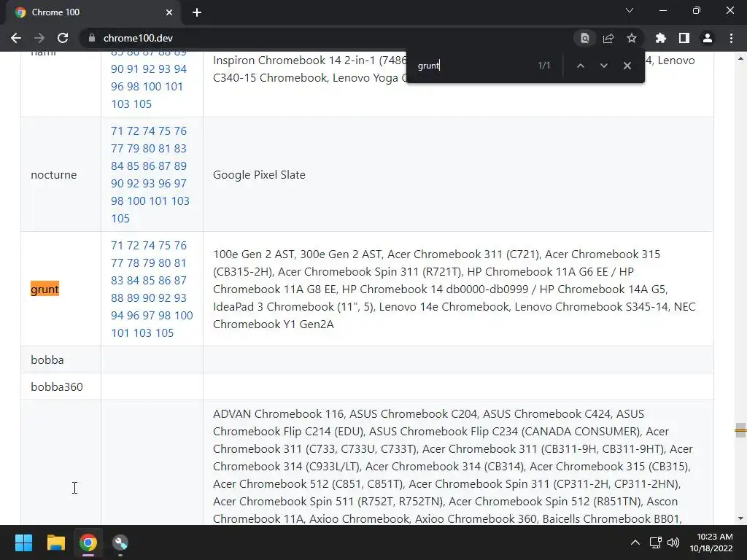Show hidden system tray icons
This screenshot has width=747, height=560.
click(x=635, y=542)
